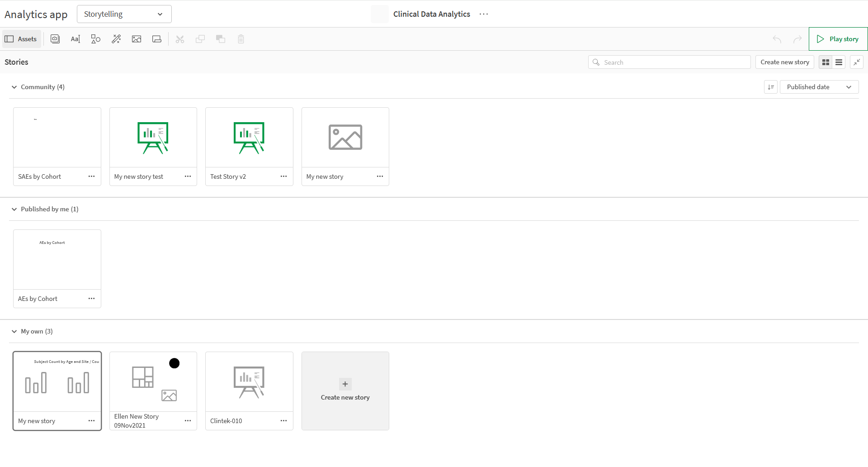
Task: Click the redo arrow
Action: pos(797,39)
